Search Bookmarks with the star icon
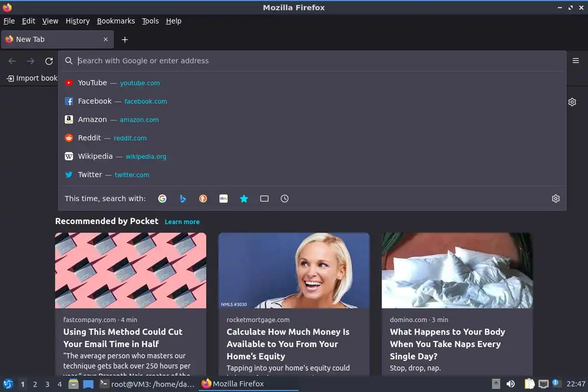 [244, 199]
